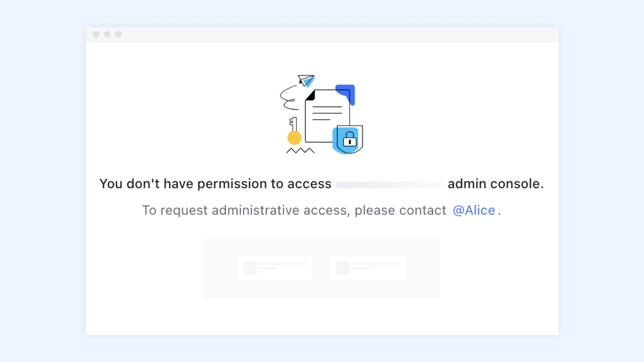Click the gray square in right card
The height and width of the screenshot is (362, 644).
343,268
